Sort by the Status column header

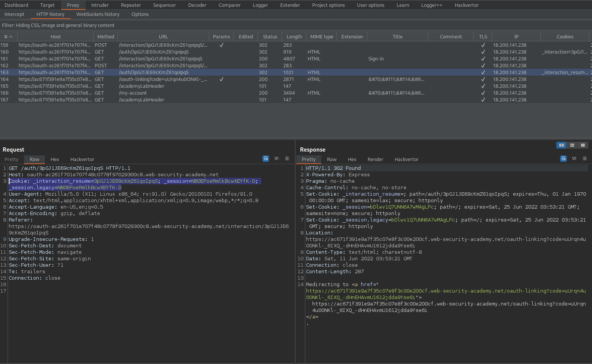tap(270, 37)
